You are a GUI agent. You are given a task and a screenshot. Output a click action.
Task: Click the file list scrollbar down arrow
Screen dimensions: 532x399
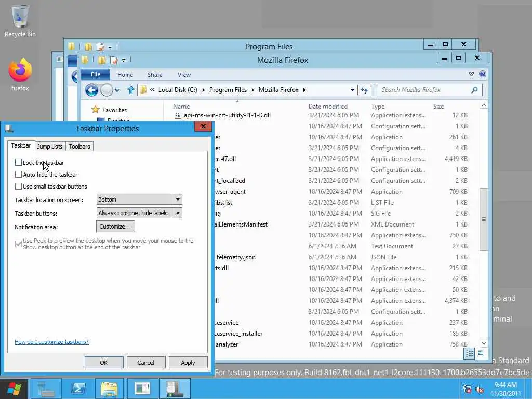[x=484, y=343]
